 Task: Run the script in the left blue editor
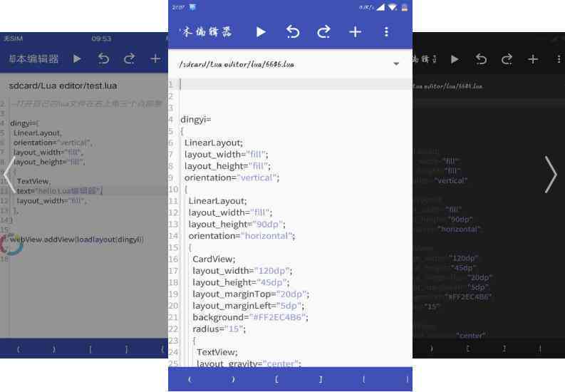(x=77, y=58)
